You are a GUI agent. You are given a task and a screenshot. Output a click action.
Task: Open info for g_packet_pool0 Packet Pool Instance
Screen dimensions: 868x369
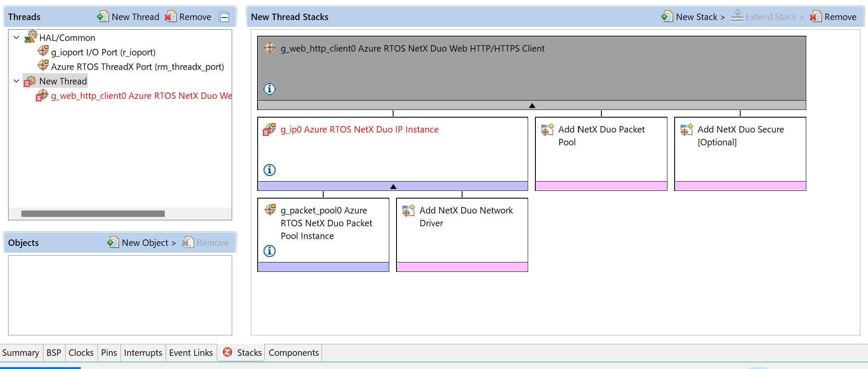(x=270, y=251)
